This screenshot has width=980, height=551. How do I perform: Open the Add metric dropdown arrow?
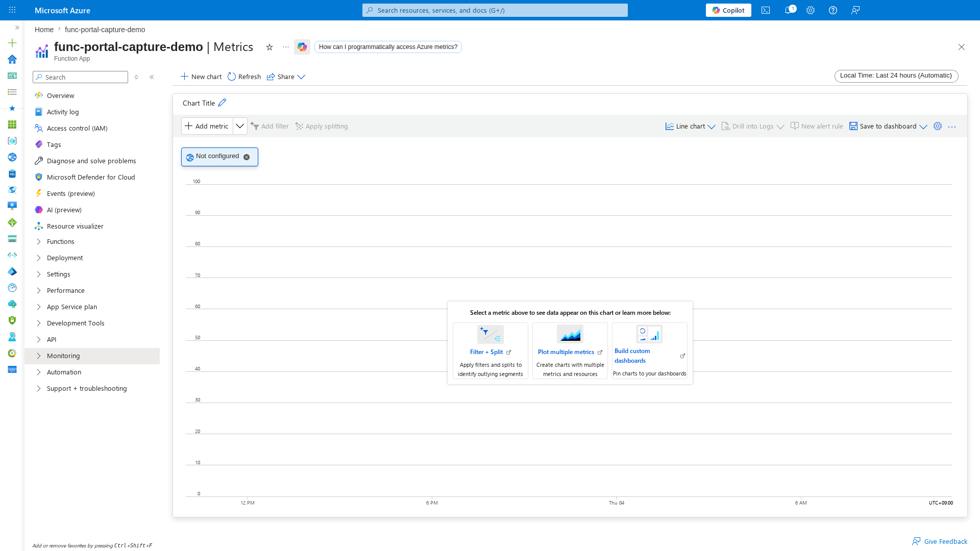[x=240, y=126]
